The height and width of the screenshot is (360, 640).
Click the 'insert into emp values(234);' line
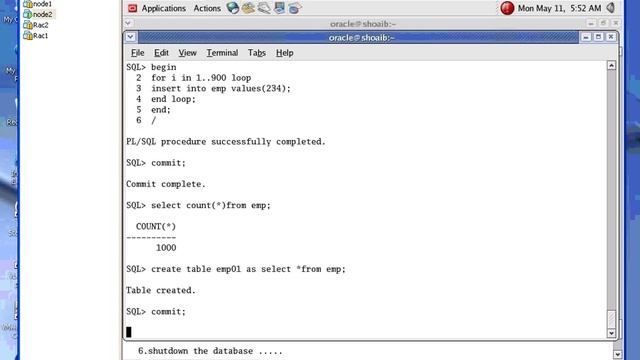click(221, 88)
